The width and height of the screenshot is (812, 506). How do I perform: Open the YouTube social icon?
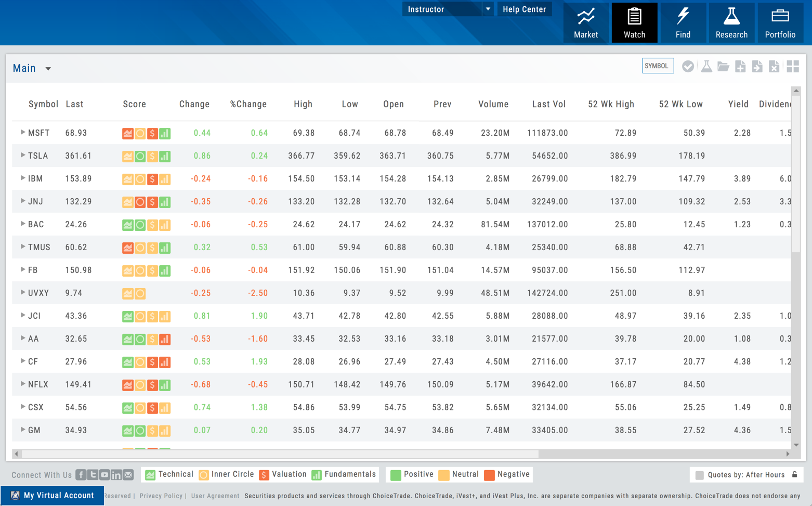pyautogui.click(x=104, y=475)
